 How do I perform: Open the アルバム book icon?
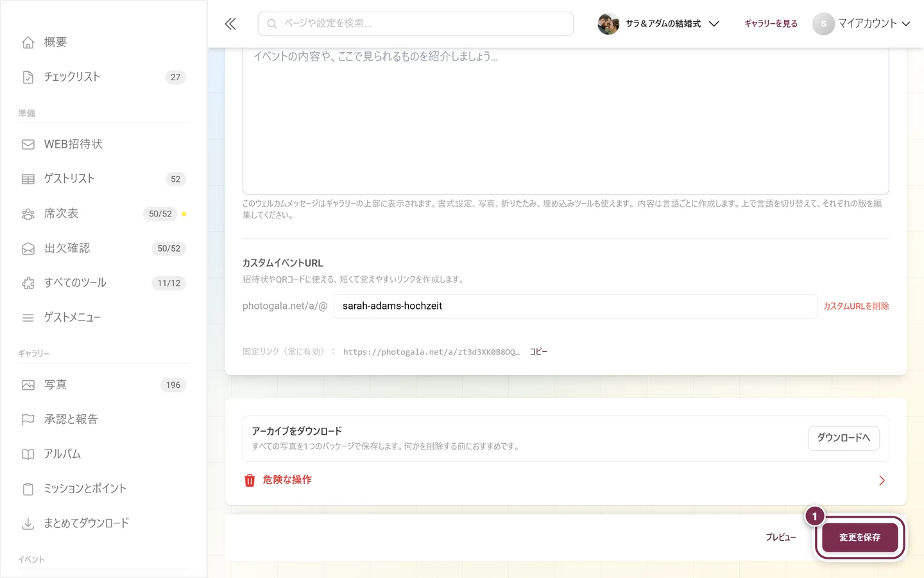coord(28,455)
